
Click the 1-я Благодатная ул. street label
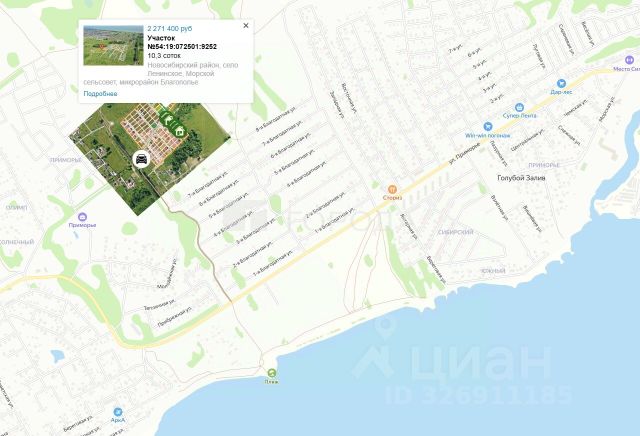(x=273, y=263)
